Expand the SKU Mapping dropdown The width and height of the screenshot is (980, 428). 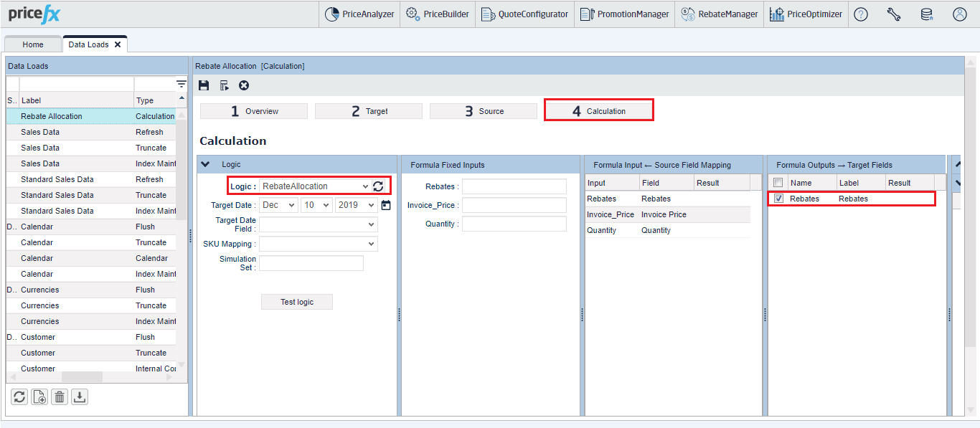click(x=318, y=244)
